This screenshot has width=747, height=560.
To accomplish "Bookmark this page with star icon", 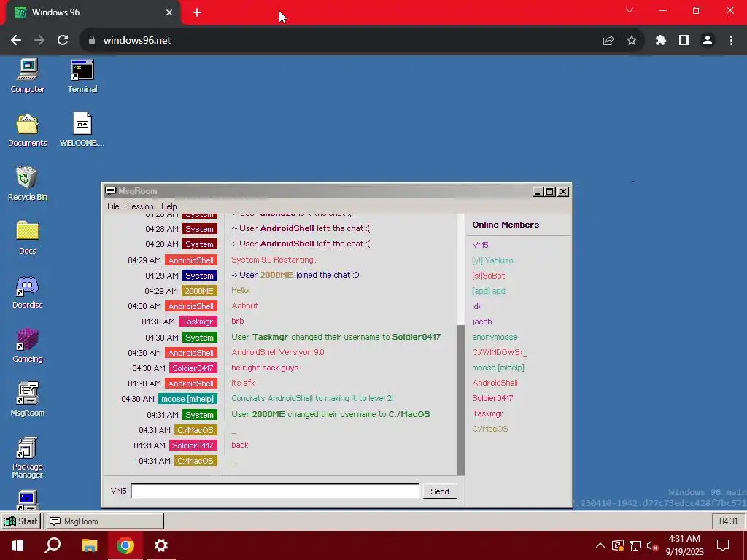I will pyautogui.click(x=632, y=41).
